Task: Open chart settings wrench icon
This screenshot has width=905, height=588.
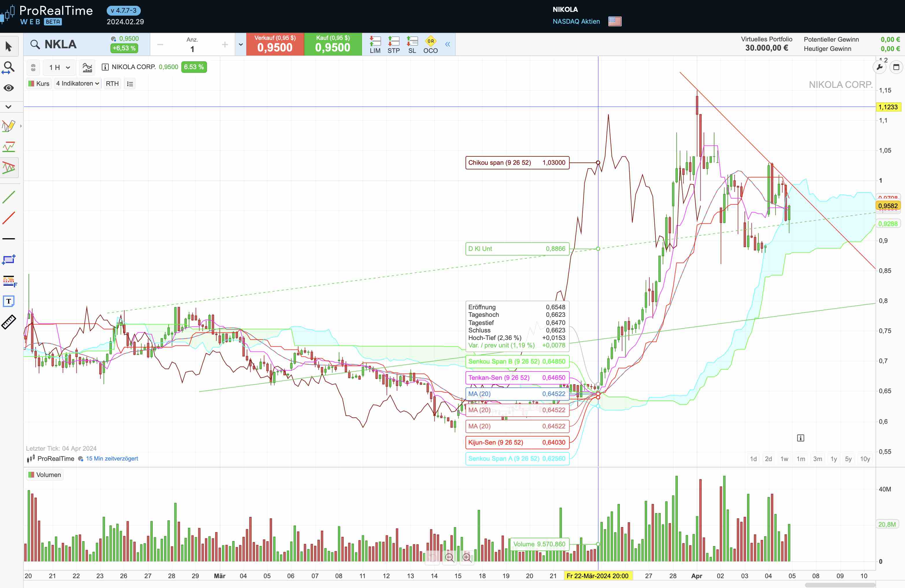Action: (x=879, y=67)
